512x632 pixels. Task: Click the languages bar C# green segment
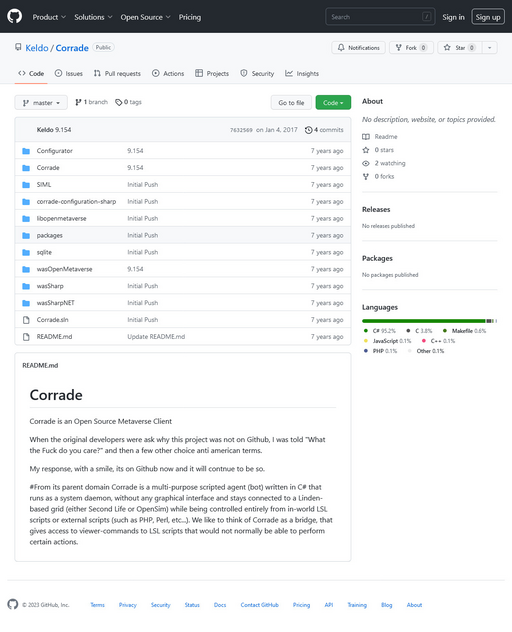[x=423, y=321]
